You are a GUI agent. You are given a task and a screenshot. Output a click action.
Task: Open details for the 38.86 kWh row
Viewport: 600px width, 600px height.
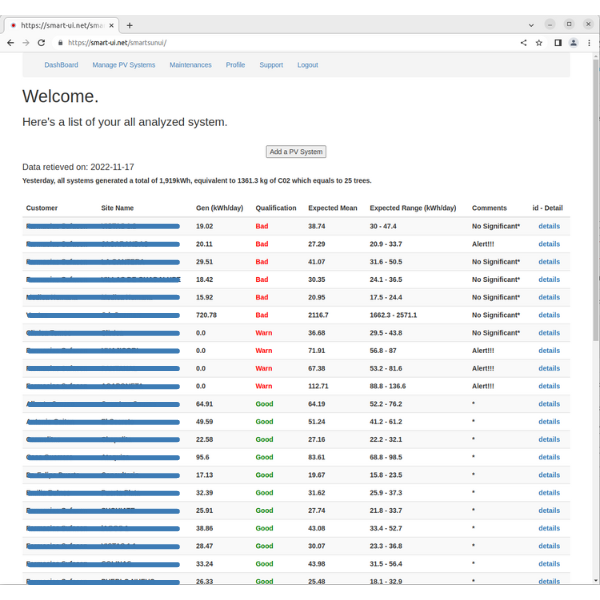[x=549, y=528]
